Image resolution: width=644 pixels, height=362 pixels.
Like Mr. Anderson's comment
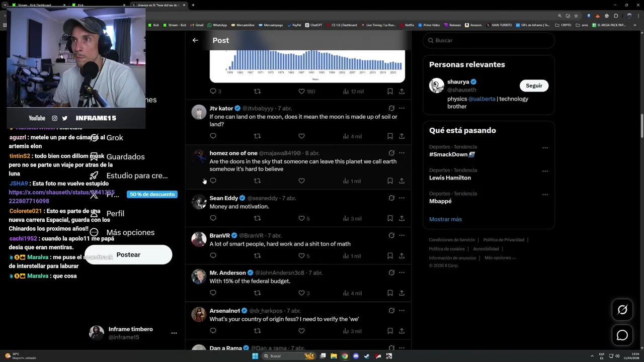click(x=304, y=293)
